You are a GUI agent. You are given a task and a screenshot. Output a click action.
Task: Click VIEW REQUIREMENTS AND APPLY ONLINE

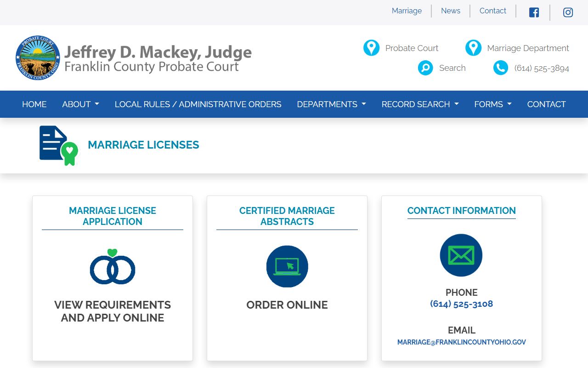(x=113, y=311)
